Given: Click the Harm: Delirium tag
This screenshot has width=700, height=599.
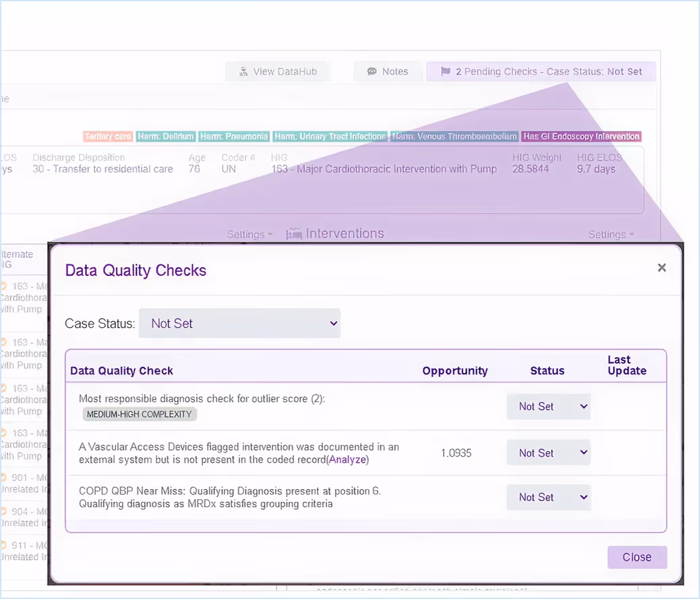Looking at the screenshot, I should pyautogui.click(x=166, y=136).
